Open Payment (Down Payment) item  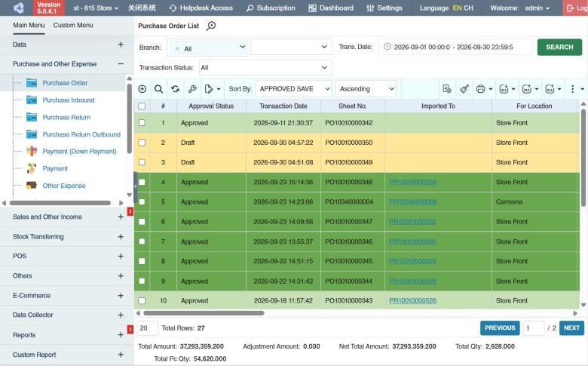(79, 151)
